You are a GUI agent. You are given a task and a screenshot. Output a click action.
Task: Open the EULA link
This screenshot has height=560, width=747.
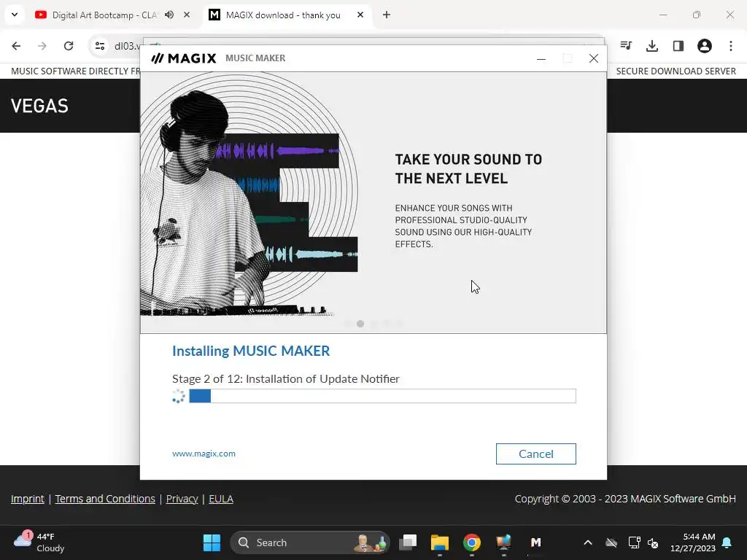tap(221, 499)
